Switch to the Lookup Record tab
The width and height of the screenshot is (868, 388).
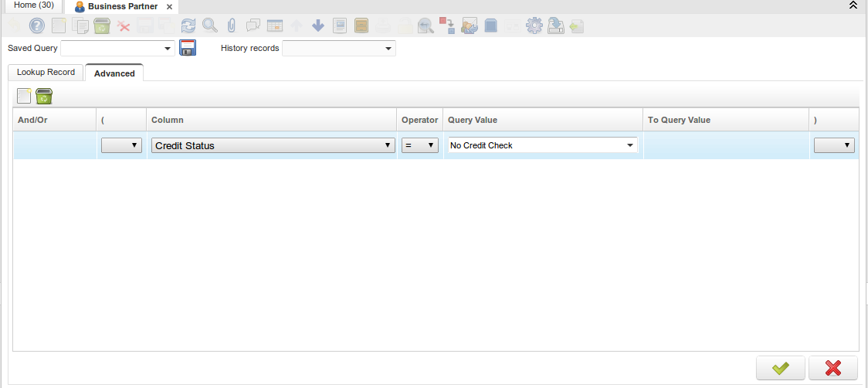tap(46, 72)
